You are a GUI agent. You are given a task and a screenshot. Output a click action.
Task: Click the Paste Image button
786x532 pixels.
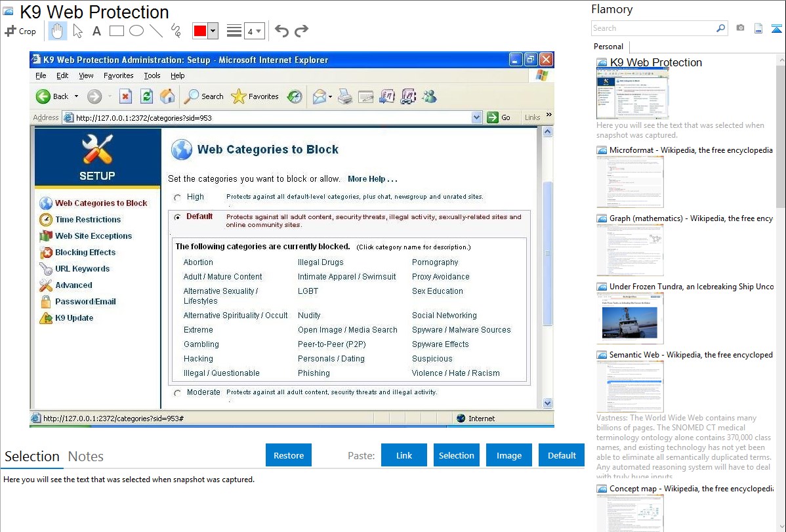pos(508,455)
